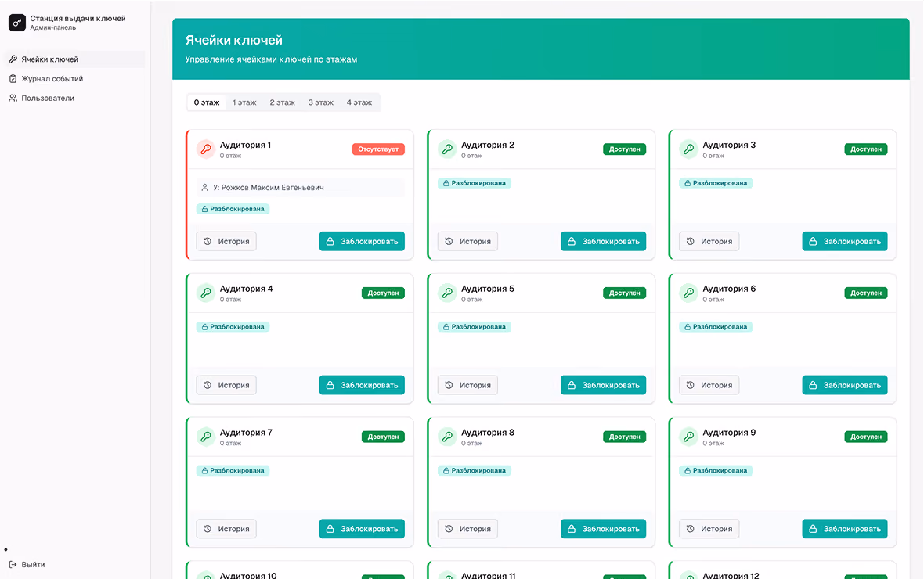
Task: Click the key icon next to Ячейки ключей
Action: point(13,59)
